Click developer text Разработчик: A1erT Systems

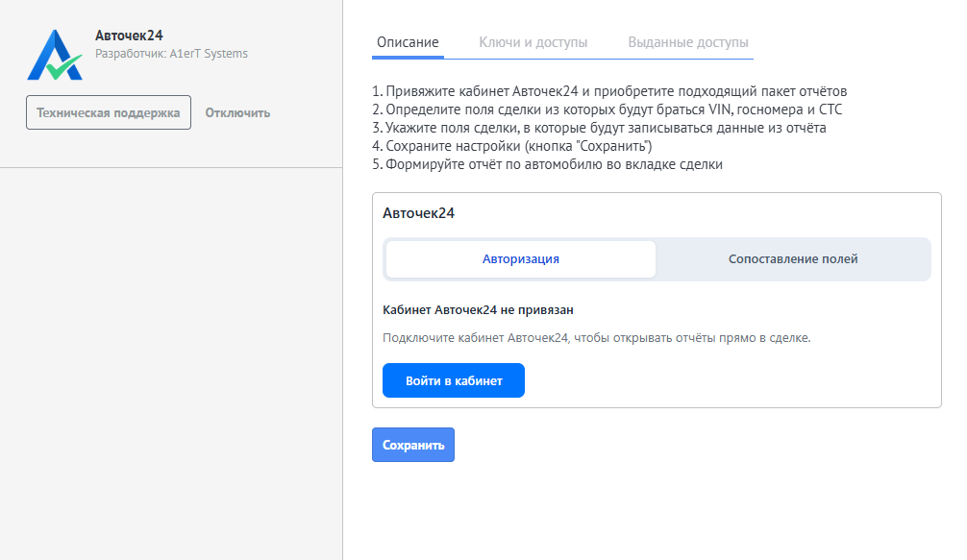coord(171,54)
